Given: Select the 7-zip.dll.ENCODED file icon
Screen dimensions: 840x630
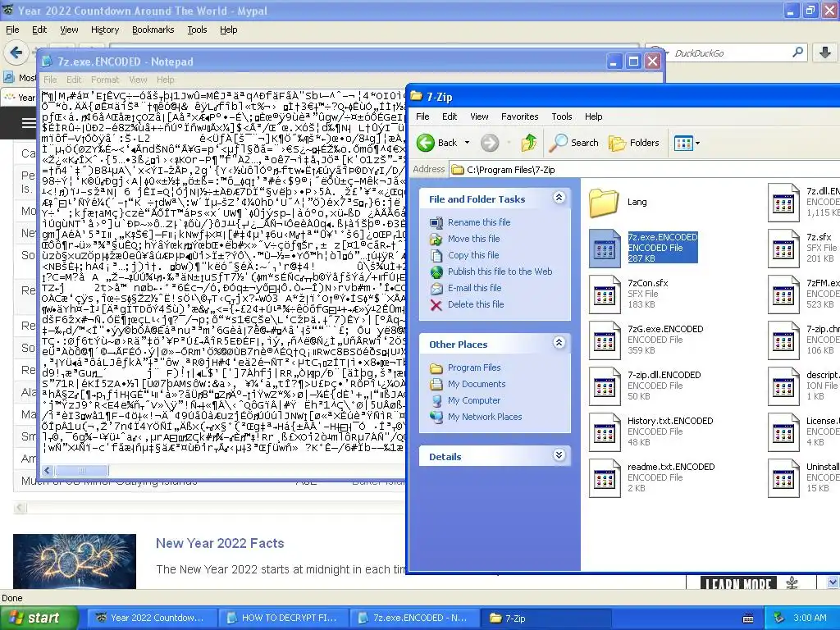Looking at the screenshot, I should pyautogui.click(x=605, y=386).
